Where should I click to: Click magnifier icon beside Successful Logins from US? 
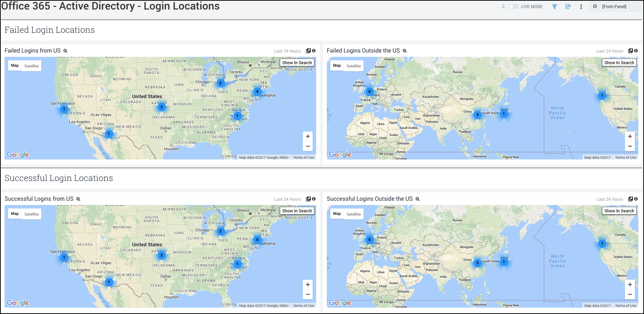pyautogui.click(x=78, y=199)
